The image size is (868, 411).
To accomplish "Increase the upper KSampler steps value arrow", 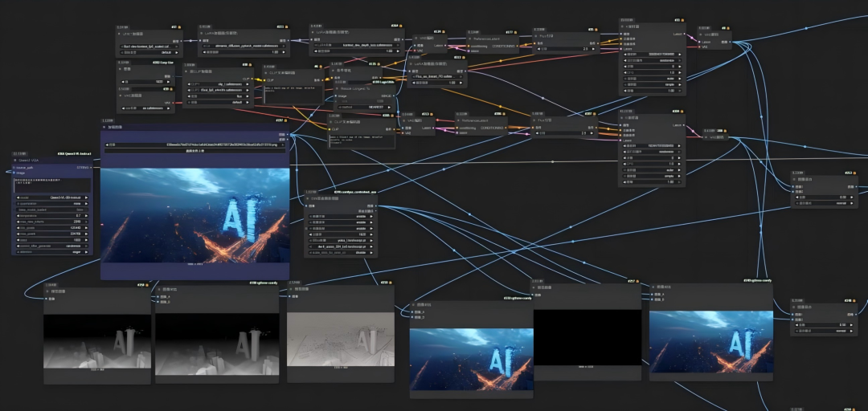I will 682,67.
